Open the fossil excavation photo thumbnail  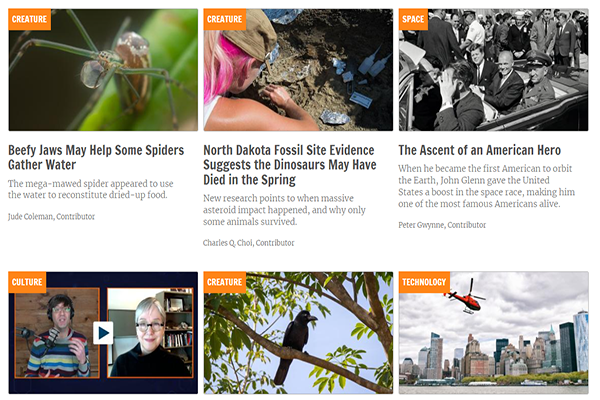tap(298, 70)
